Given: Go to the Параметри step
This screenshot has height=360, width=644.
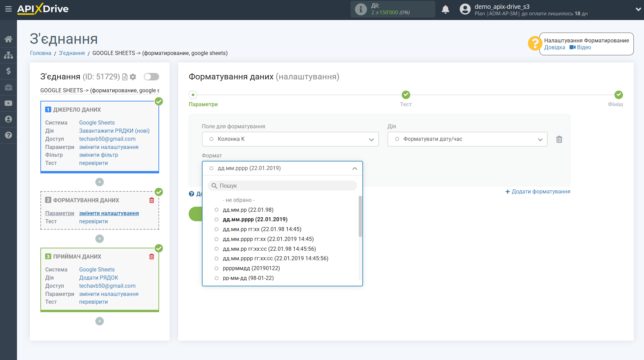Looking at the screenshot, I should click(203, 104).
